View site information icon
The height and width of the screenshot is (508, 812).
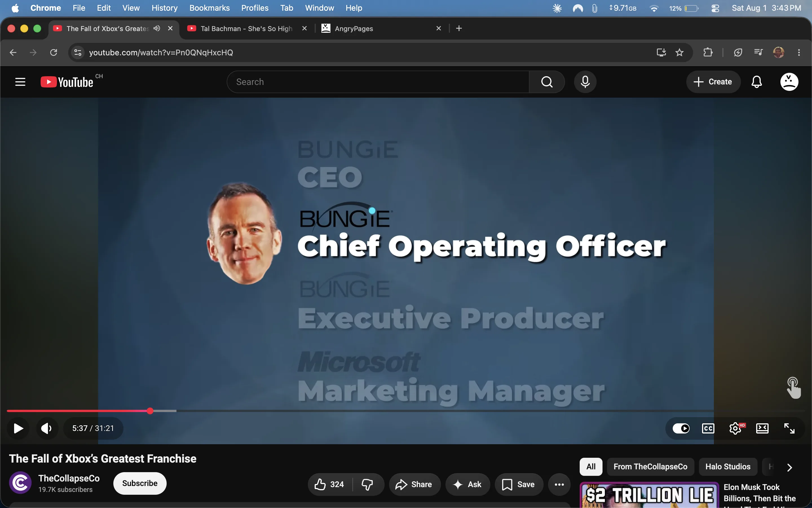click(78, 52)
